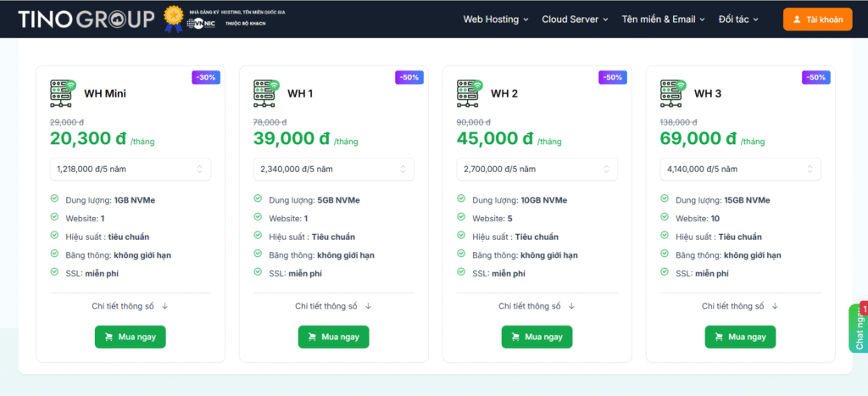Open the Web Hosting menu

click(x=495, y=19)
